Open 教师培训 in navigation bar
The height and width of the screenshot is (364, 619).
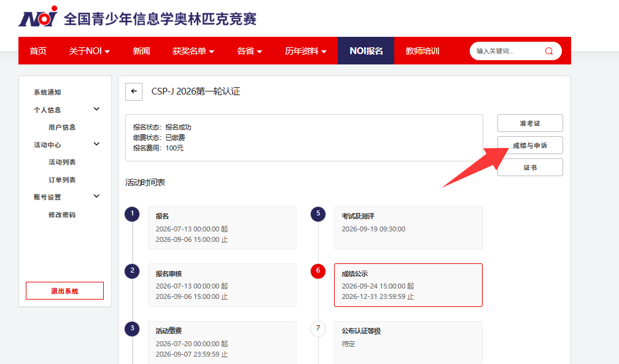tap(422, 51)
